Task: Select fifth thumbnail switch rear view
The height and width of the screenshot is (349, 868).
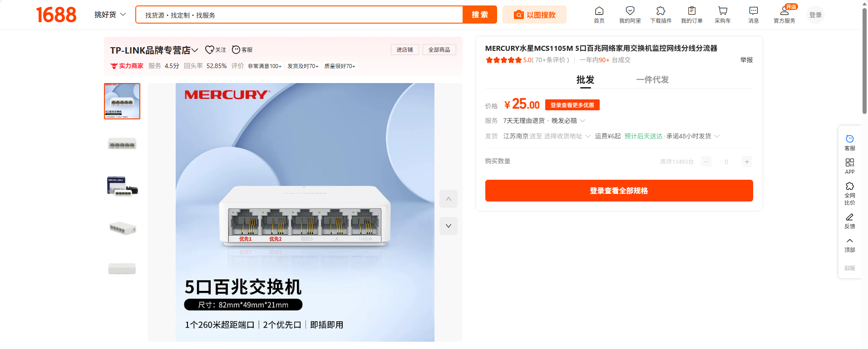Action: 122,269
